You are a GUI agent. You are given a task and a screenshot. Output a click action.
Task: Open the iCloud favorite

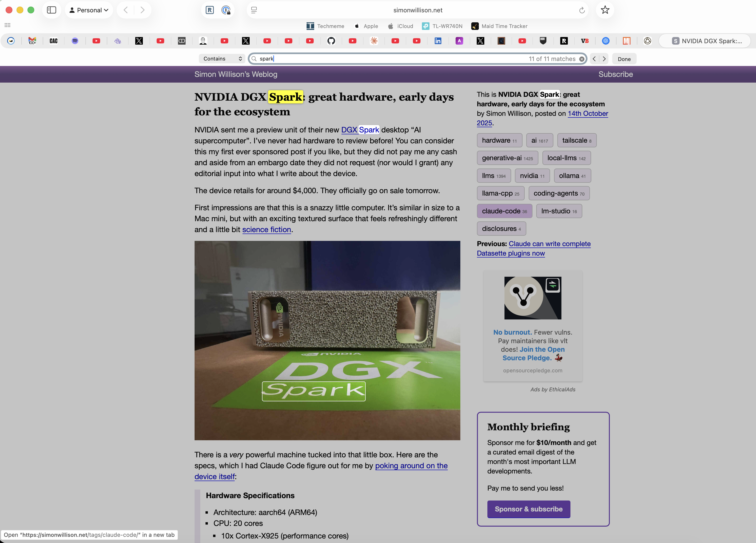[400, 26]
